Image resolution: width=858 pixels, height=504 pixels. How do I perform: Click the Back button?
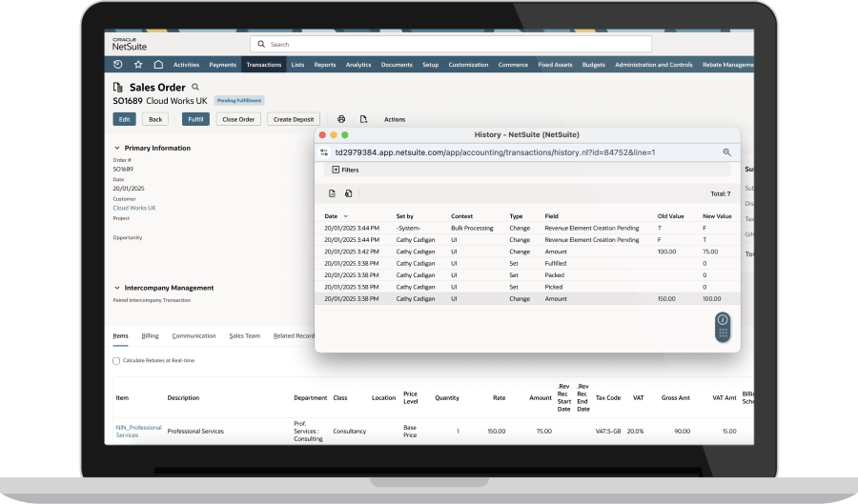(155, 119)
